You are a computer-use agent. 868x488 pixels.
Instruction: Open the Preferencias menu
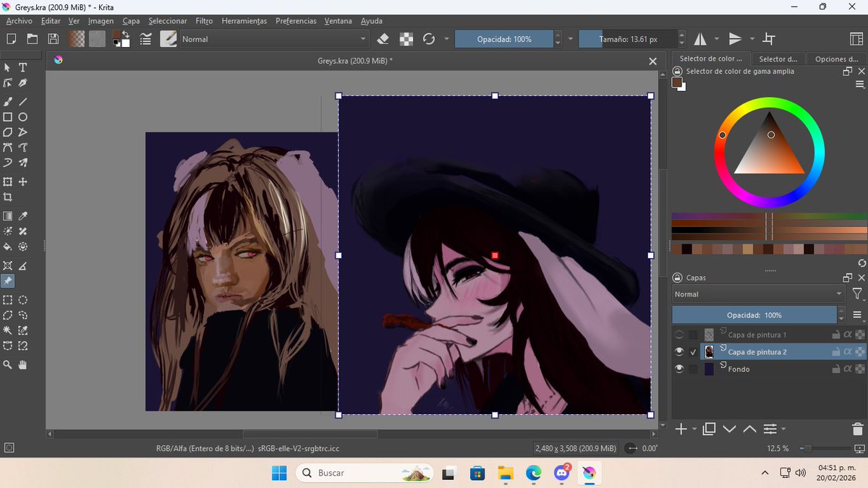coord(296,21)
